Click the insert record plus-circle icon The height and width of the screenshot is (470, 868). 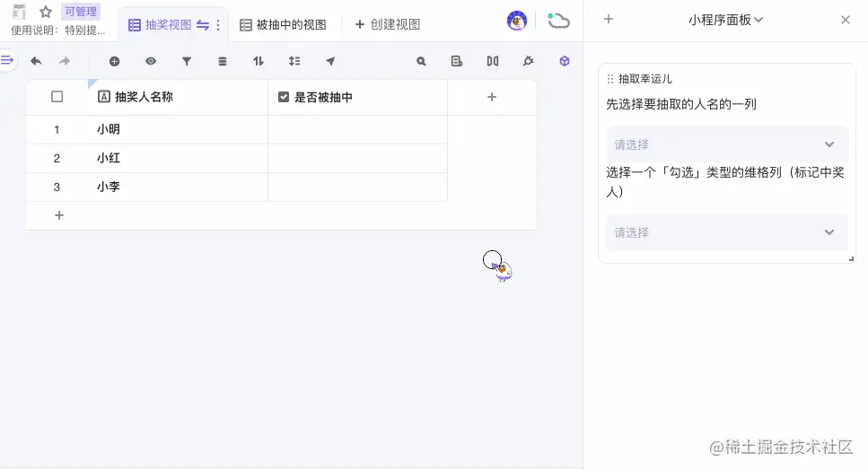point(115,61)
